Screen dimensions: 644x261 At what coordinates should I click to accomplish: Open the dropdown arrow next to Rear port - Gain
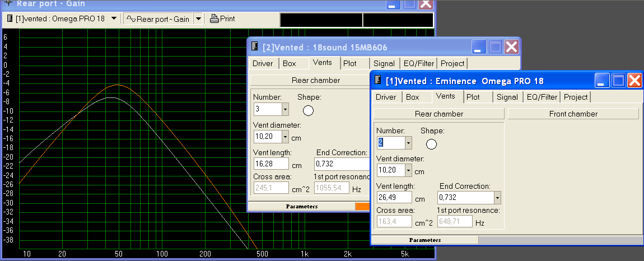coord(198,19)
